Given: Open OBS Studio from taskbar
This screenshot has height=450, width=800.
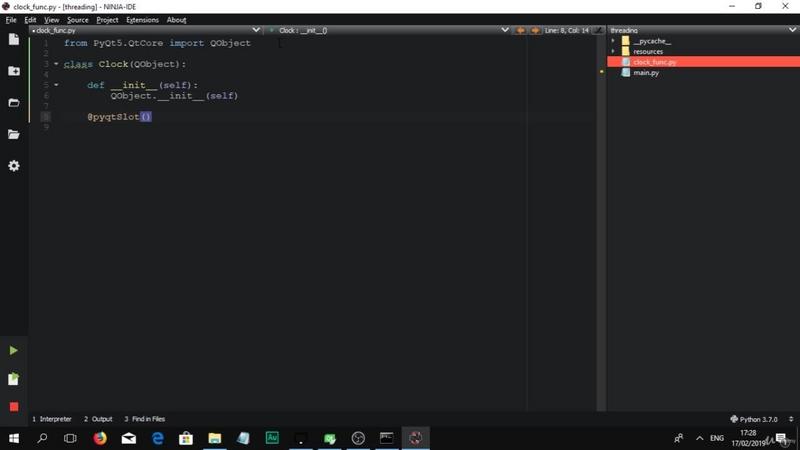Looking at the screenshot, I should (358, 438).
